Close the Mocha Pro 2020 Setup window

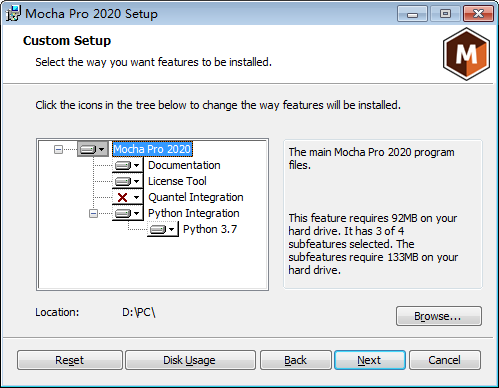[x=478, y=14]
